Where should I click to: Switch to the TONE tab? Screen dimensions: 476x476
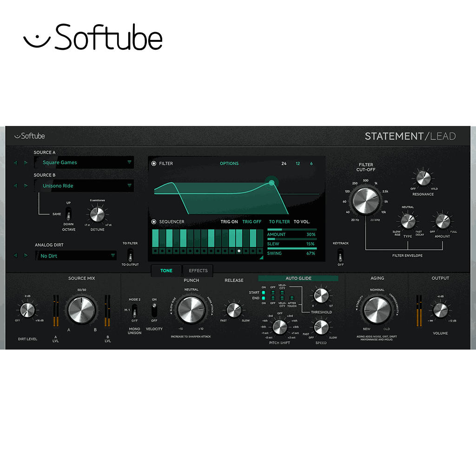coord(166,271)
